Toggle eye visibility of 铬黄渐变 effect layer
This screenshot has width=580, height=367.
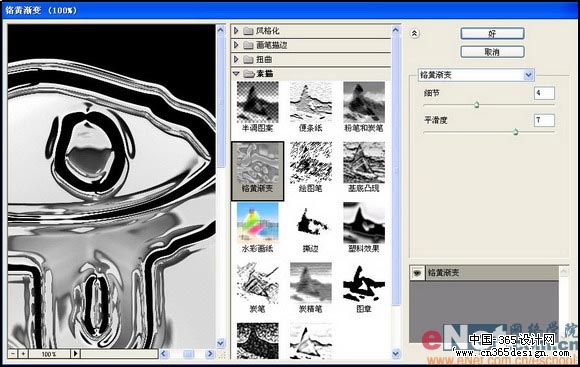[418, 273]
